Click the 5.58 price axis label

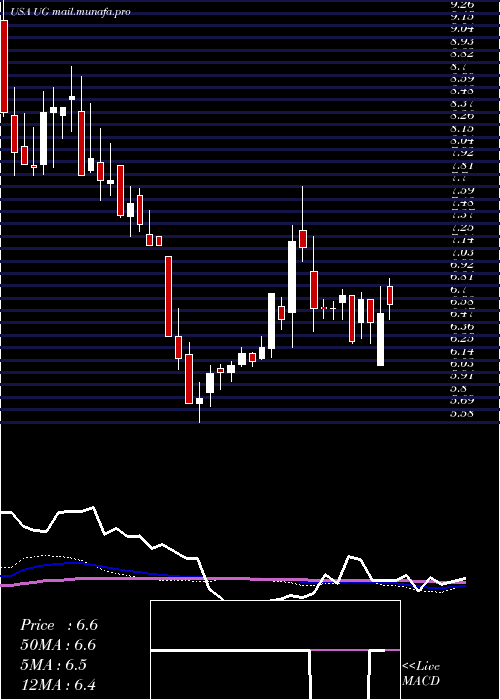coord(462,414)
